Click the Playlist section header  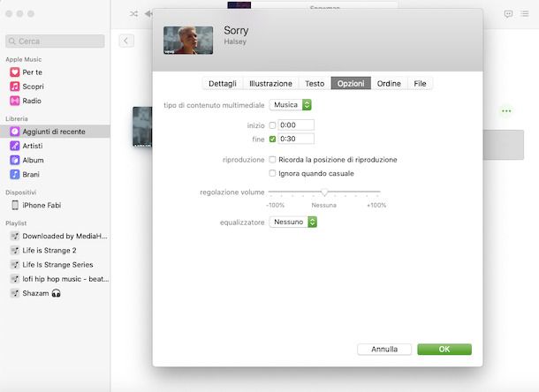coord(16,223)
